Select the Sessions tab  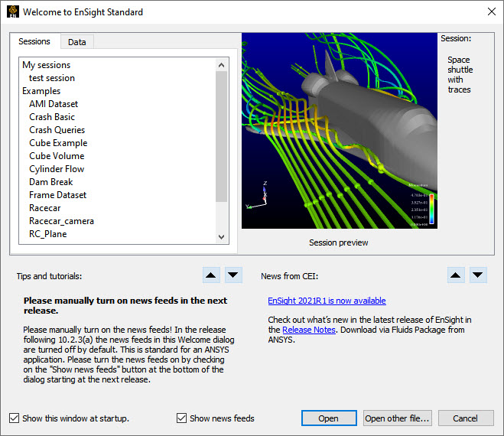(34, 41)
